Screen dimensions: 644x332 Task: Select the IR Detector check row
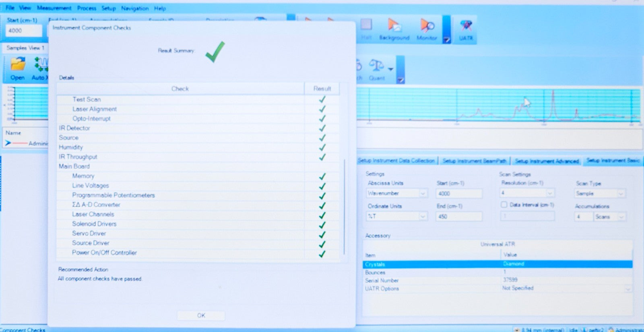click(x=198, y=128)
